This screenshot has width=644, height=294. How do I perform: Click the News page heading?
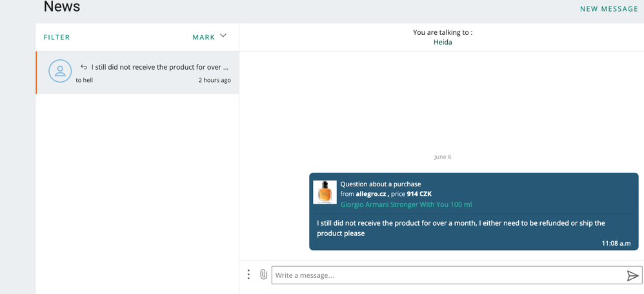click(62, 6)
